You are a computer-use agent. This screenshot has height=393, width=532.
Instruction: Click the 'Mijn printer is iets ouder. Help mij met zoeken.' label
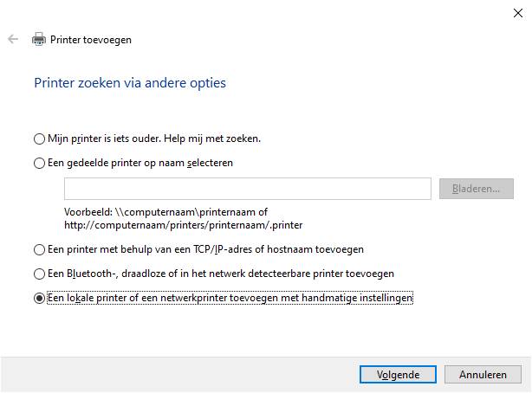tap(154, 139)
